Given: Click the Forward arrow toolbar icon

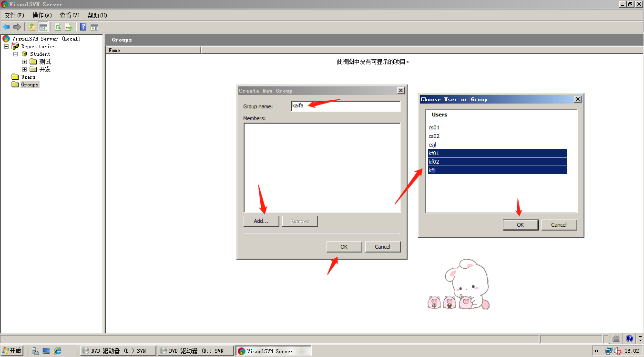Looking at the screenshot, I should [17, 27].
